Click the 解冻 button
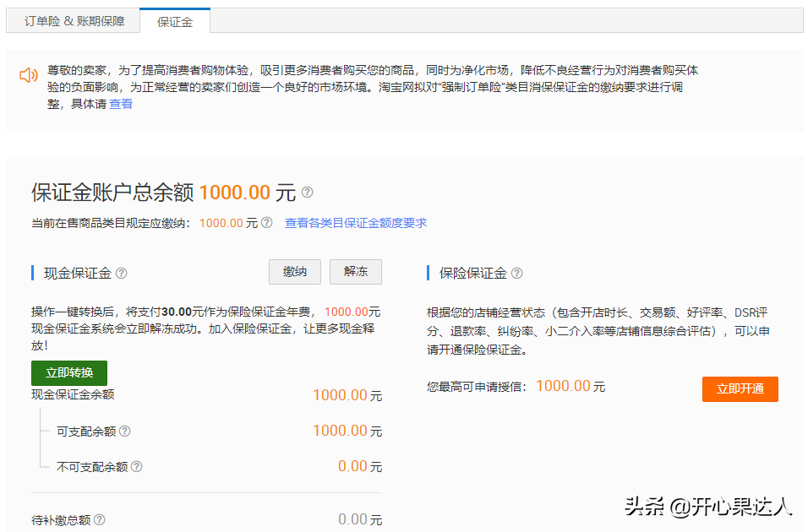Viewport: 808px width, 532px height. point(356,271)
